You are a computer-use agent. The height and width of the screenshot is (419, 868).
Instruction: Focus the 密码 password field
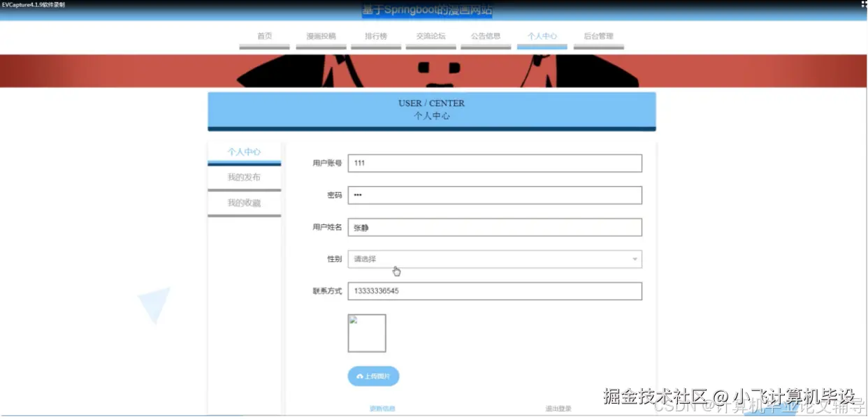pyautogui.click(x=495, y=195)
